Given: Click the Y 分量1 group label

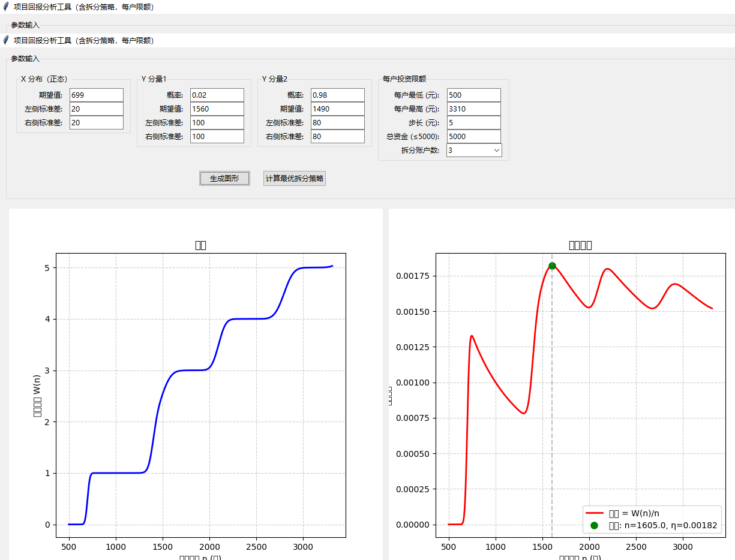Looking at the screenshot, I should [x=154, y=79].
